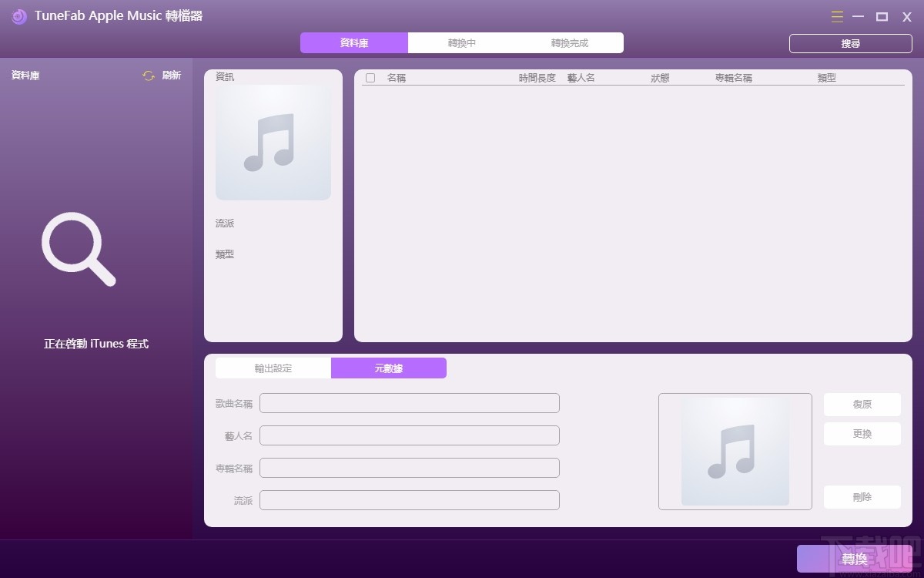924x578 pixels.
Task: Open the 輸出設定 settings tab
Action: 273,368
